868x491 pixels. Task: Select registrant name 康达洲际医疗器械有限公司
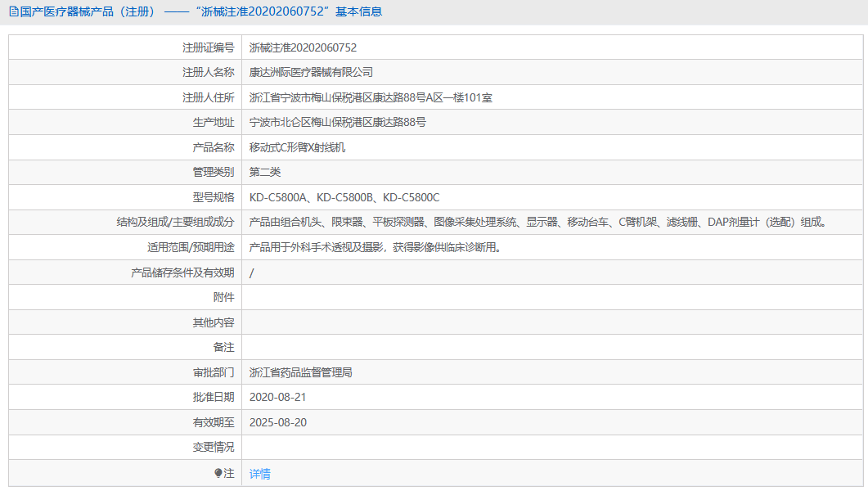pos(311,73)
